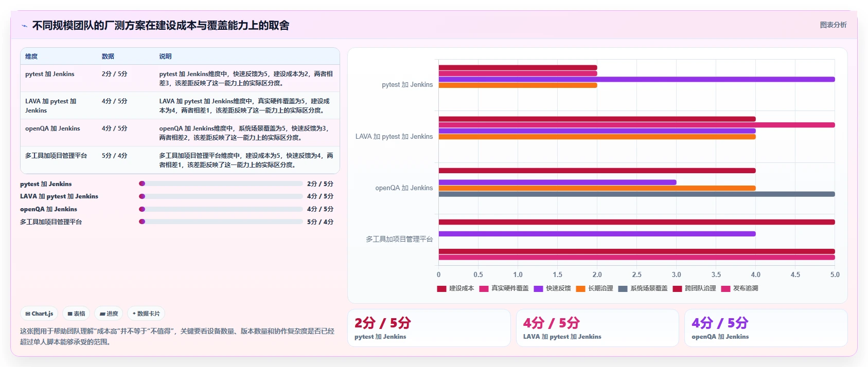Click the table description starting openQA 加 Jenkins维度中

click(x=244, y=133)
